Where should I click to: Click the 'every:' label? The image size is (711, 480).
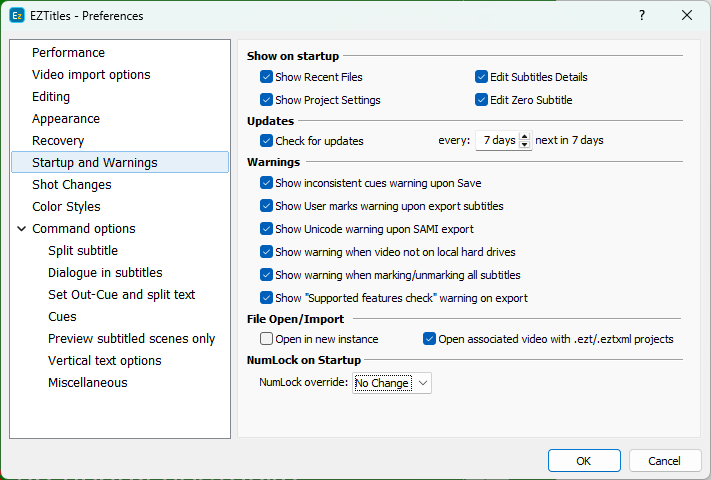pos(454,141)
